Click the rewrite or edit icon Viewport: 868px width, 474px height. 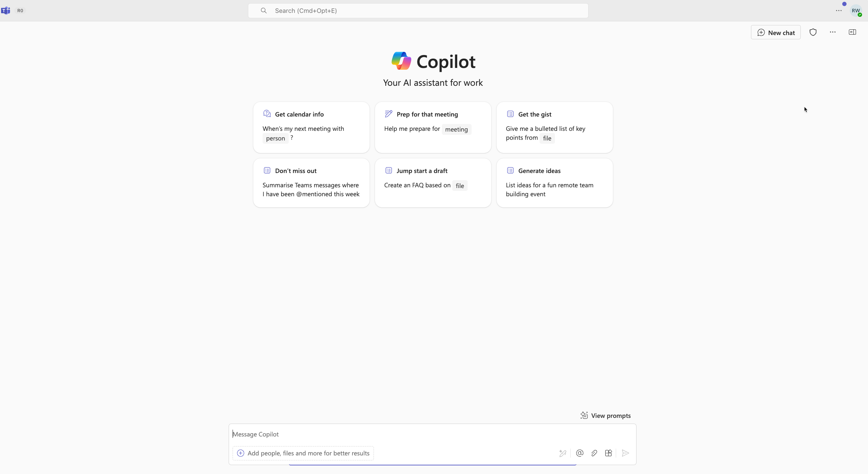(562, 453)
